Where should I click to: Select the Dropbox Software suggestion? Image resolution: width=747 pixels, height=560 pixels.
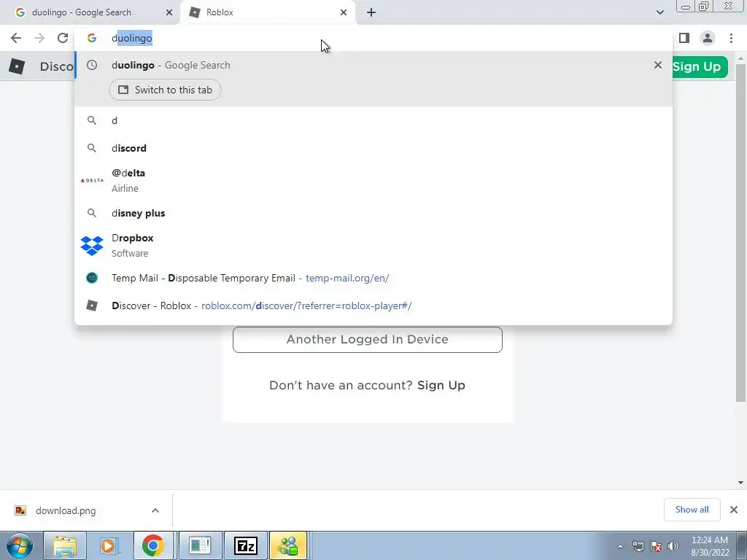tap(373, 245)
